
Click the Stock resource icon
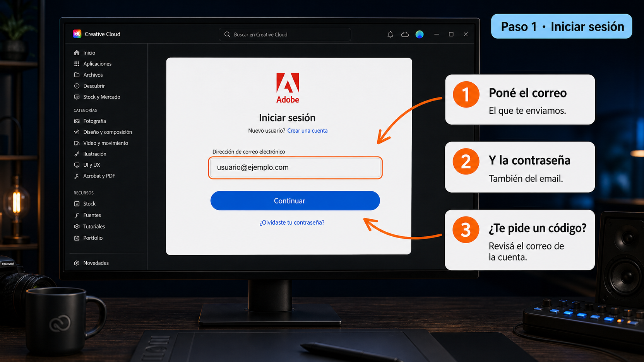[77, 204]
